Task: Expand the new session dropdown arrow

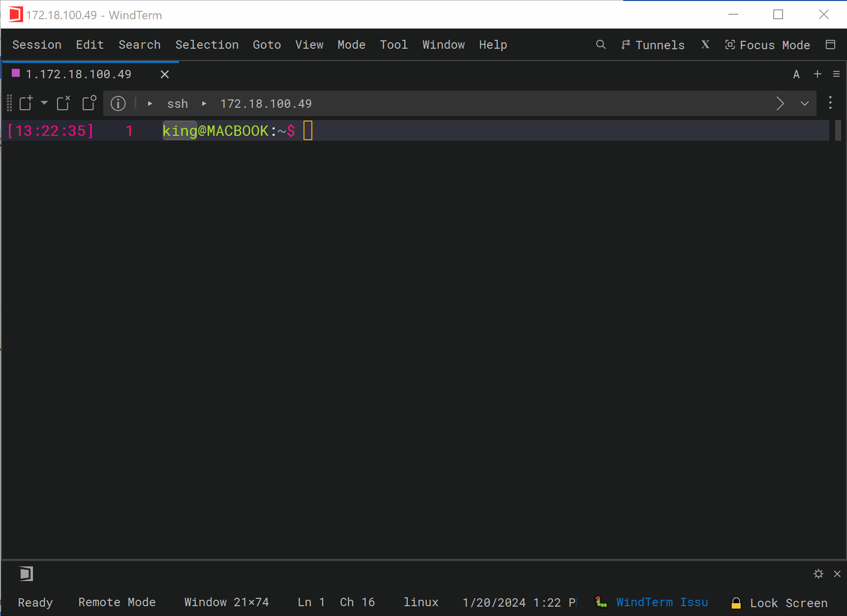Action: [x=44, y=103]
